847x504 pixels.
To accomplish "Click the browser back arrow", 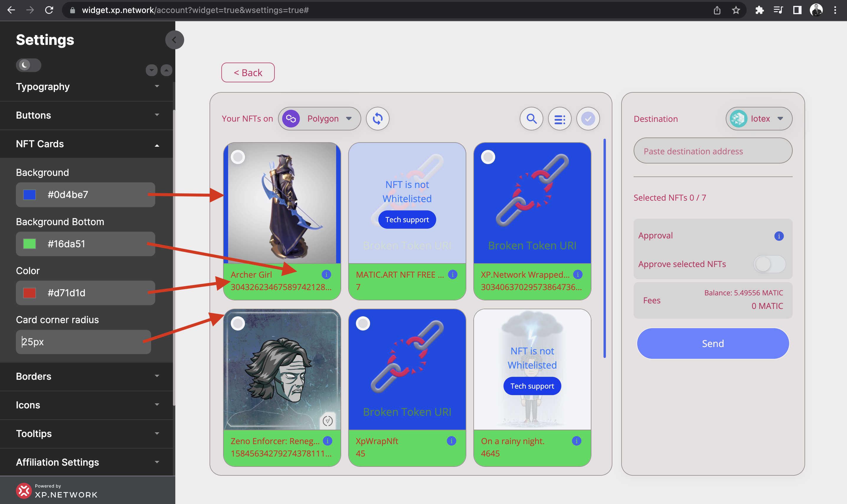I will coord(11,10).
